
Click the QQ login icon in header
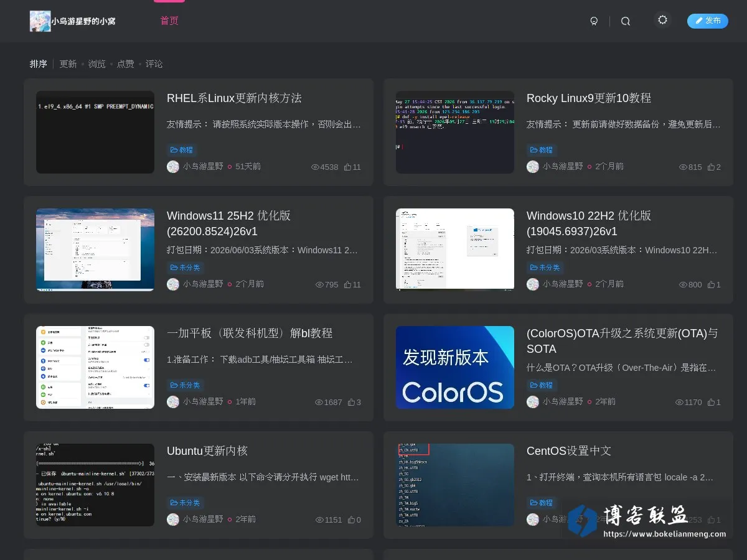coord(594,21)
